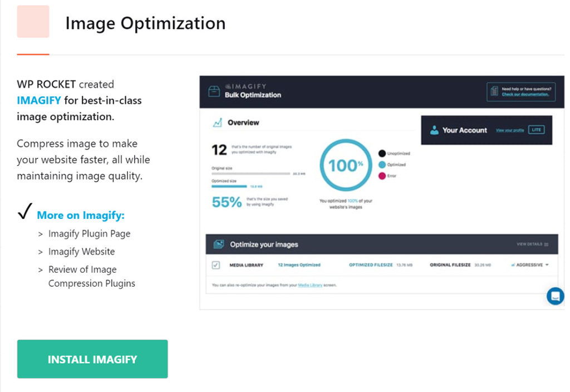Screen dimensions: 570x392
Task: Click the Bulk Optimization box icon
Action: 214,91
